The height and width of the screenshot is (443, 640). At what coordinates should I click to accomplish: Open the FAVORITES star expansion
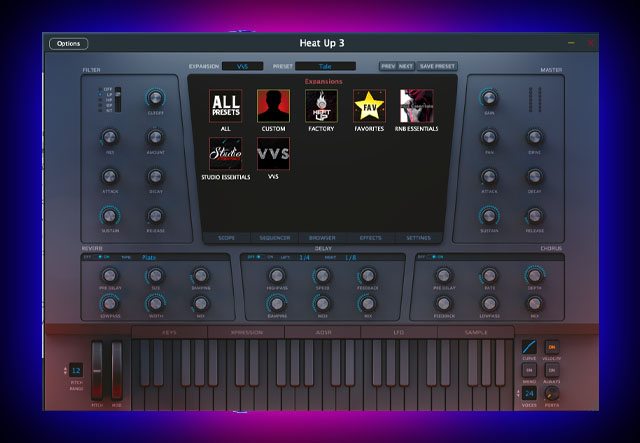point(369,106)
